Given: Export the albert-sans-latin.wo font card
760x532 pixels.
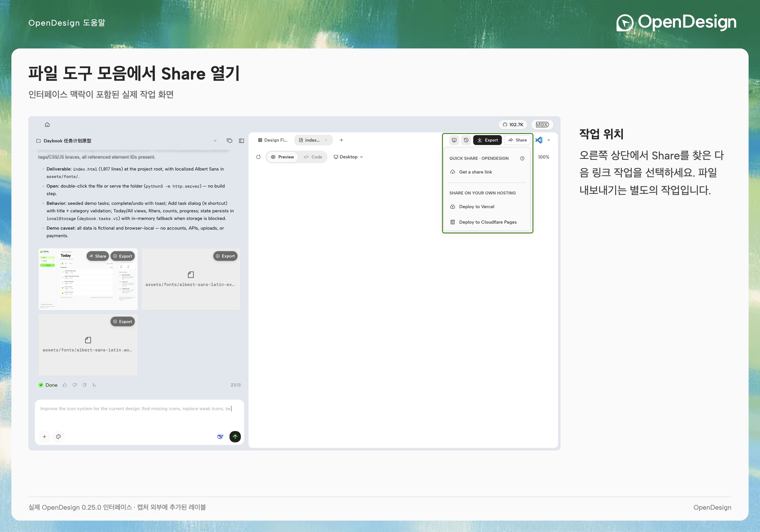Looking at the screenshot, I should (x=123, y=321).
